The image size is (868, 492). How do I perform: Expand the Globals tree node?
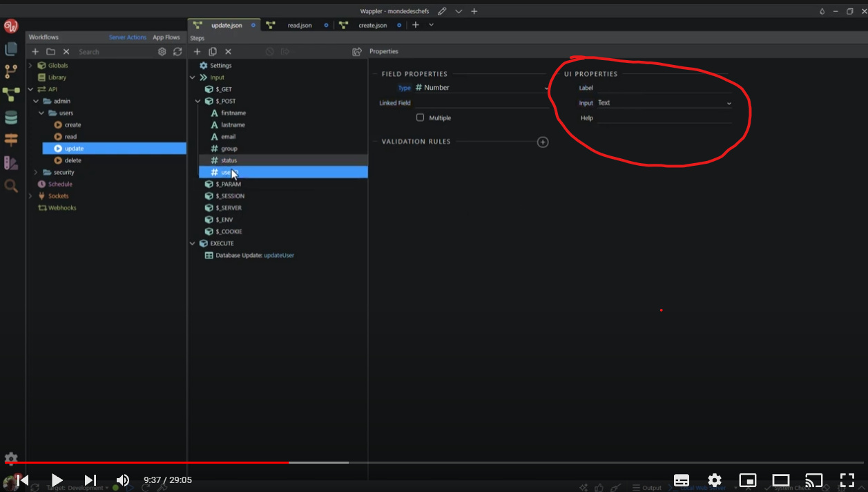(30, 66)
